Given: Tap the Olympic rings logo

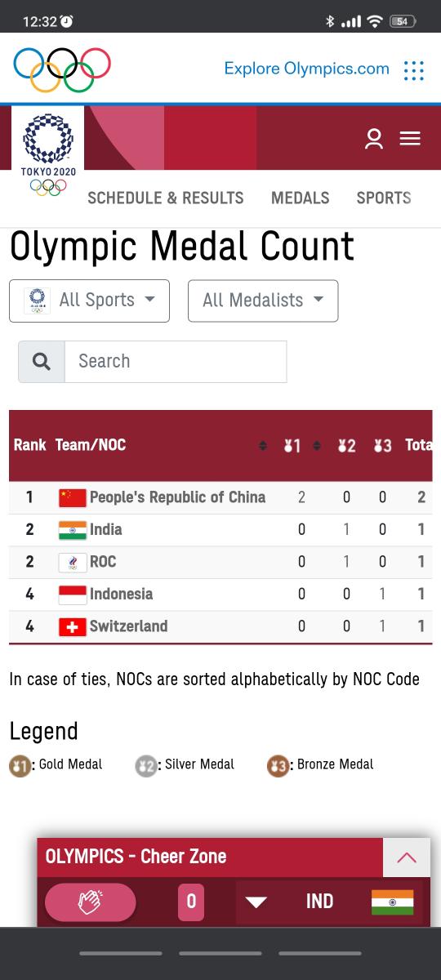Looking at the screenshot, I should (62, 69).
